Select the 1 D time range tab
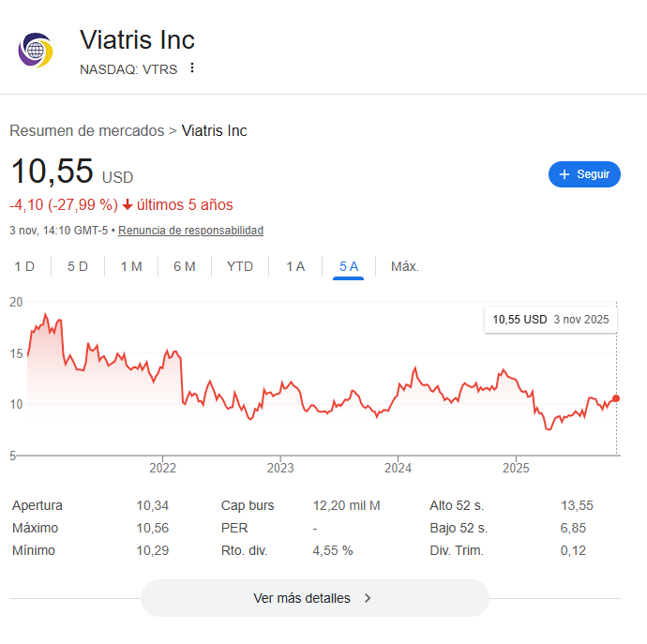The image size is (647, 644). pyautogui.click(x=24, y=266)
